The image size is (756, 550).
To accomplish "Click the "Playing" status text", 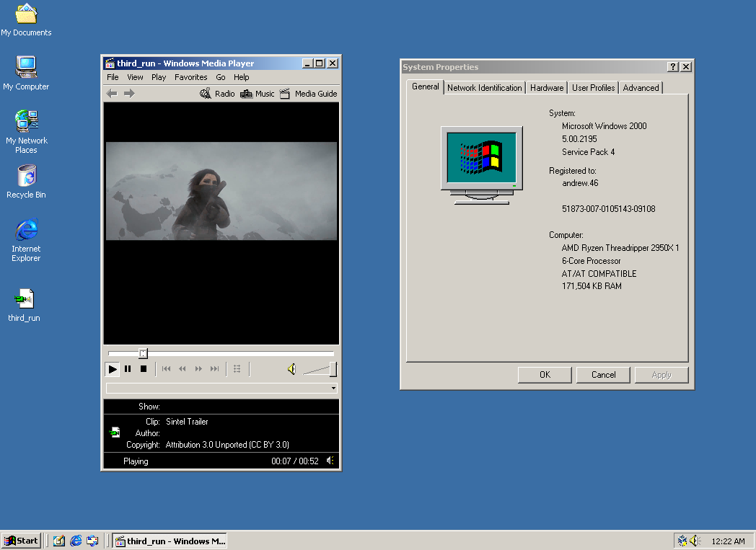I will point(136,461).
